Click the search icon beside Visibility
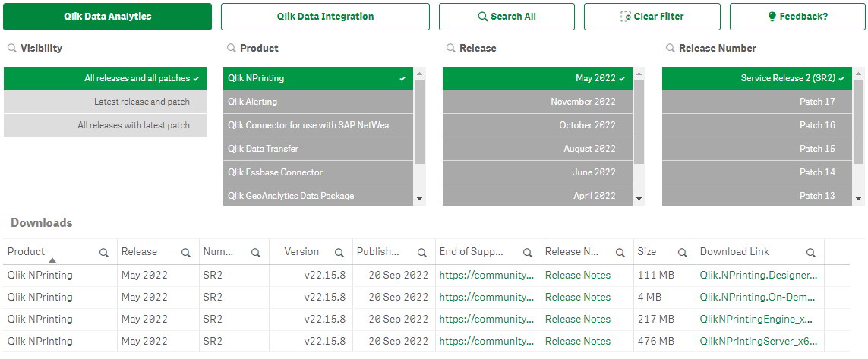Image resolution: width=868 pixels, height=359 pixels. point(12,48)
